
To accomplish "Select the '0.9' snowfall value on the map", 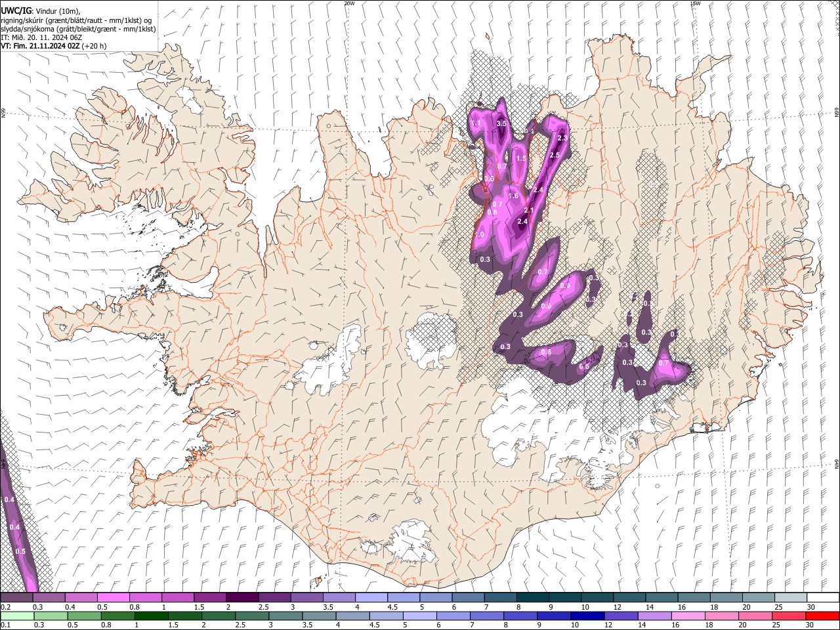I will pyautogui.click(x=564, y=286).
